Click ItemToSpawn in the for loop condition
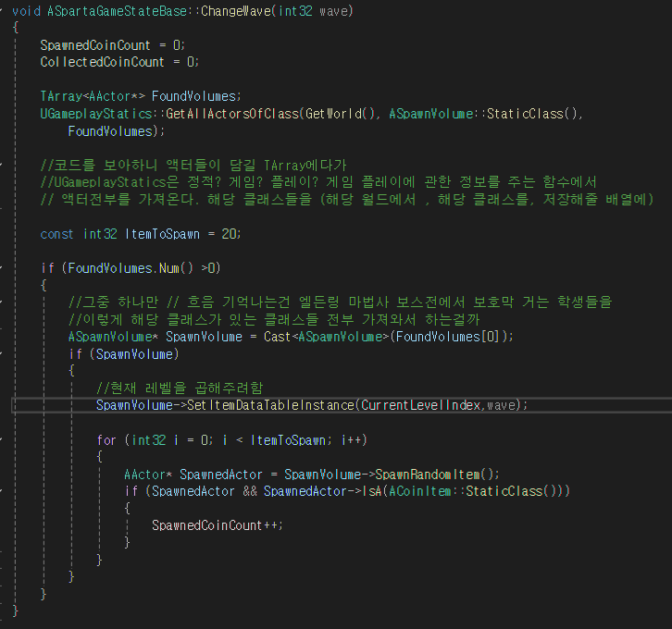Image resolution: width=672 pixels, height=629 pixels. [x=288, y=440]
